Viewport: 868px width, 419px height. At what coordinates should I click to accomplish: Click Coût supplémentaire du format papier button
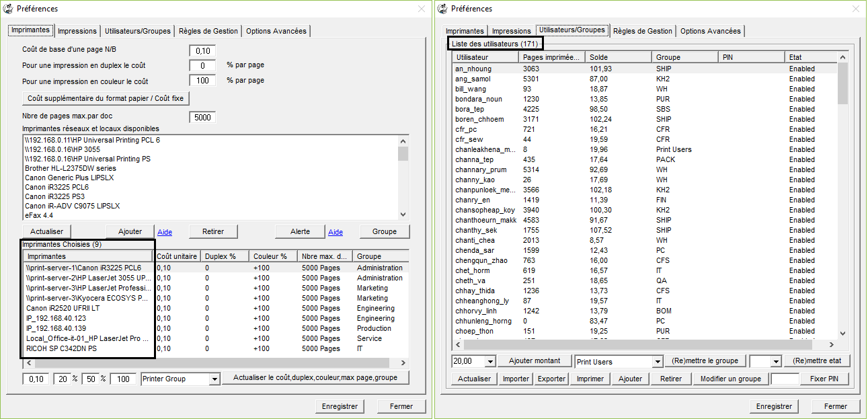pos(106,98)
